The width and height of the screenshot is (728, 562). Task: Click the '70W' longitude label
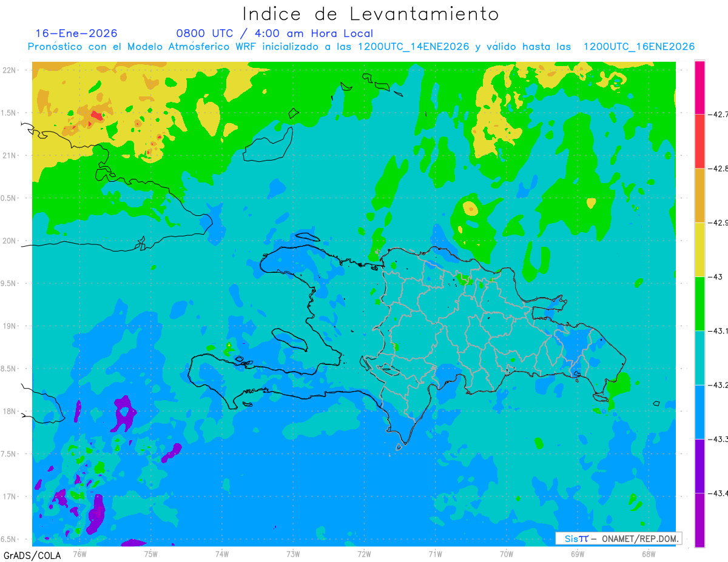(506, 554)
